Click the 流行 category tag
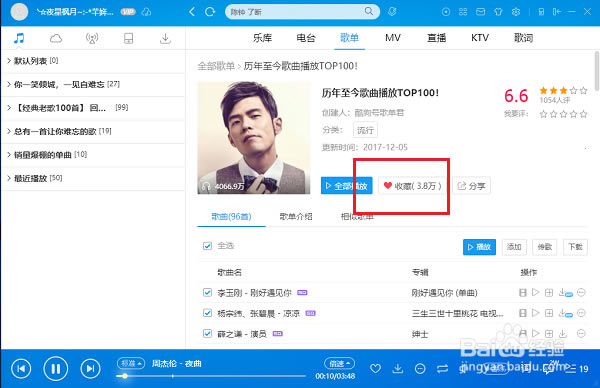Image resolution: width=600 pixels, height=388 pixels. 365,130
